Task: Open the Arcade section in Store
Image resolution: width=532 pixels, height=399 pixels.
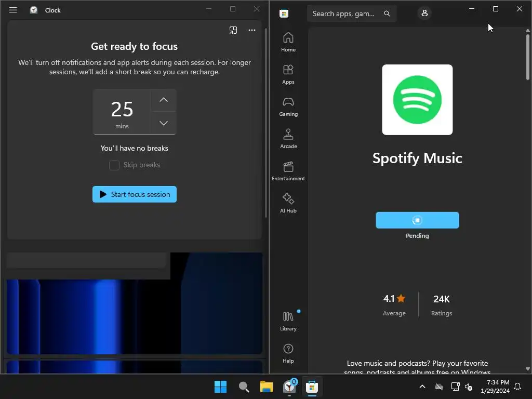Action: click(288, 139)
